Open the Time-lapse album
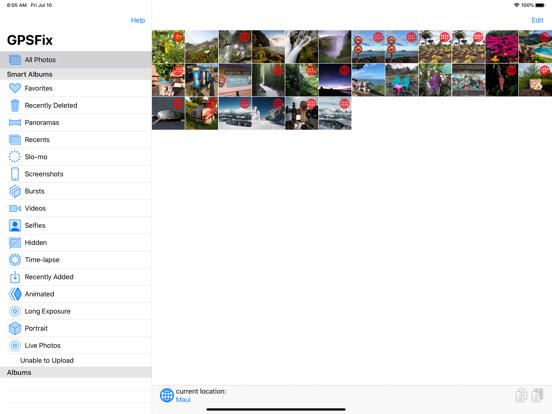This screenshot has width=552, height=414. click(76, 260)
